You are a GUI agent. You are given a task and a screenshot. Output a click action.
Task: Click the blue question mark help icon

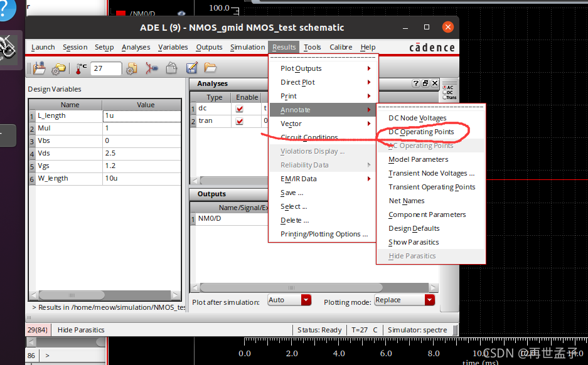point(4,9)
